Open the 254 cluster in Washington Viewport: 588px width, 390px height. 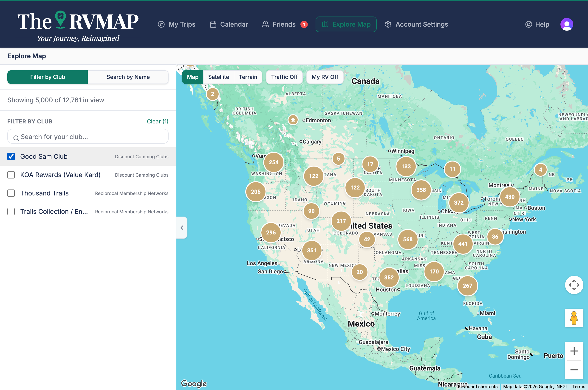pyautogui.click(x=274, y=162)
